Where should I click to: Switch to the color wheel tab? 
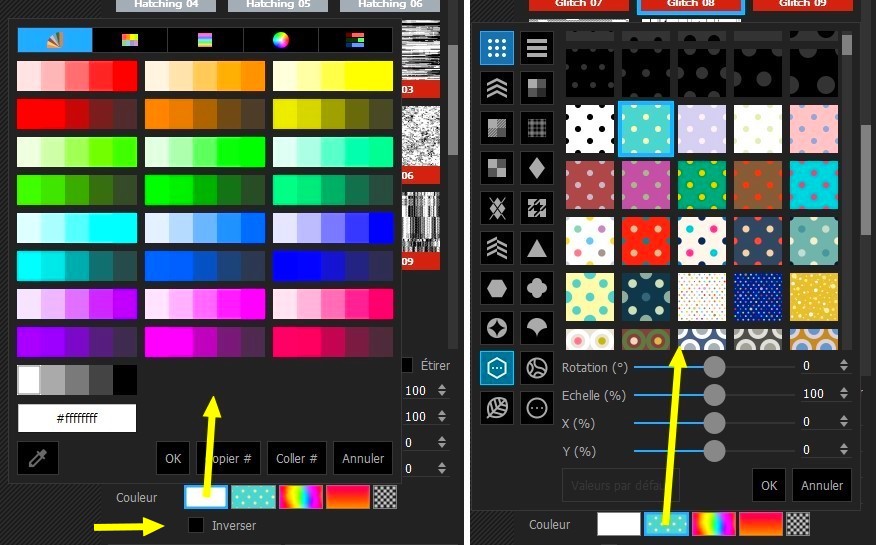(x=280, y=40)
